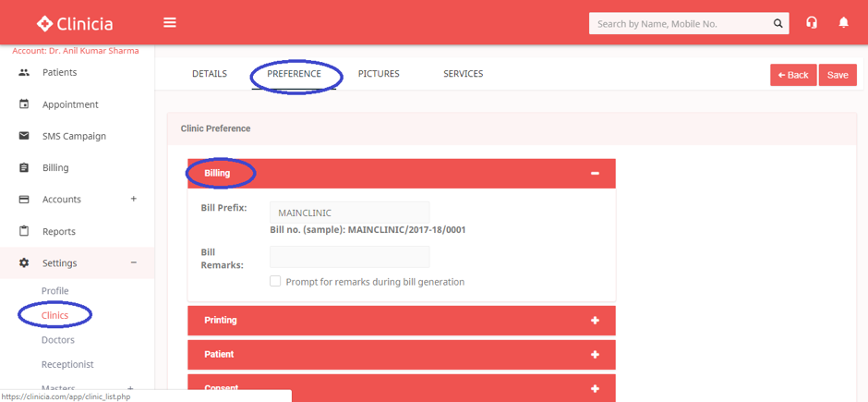
Task: Open Receptionist under Settings
Action: 67,364
